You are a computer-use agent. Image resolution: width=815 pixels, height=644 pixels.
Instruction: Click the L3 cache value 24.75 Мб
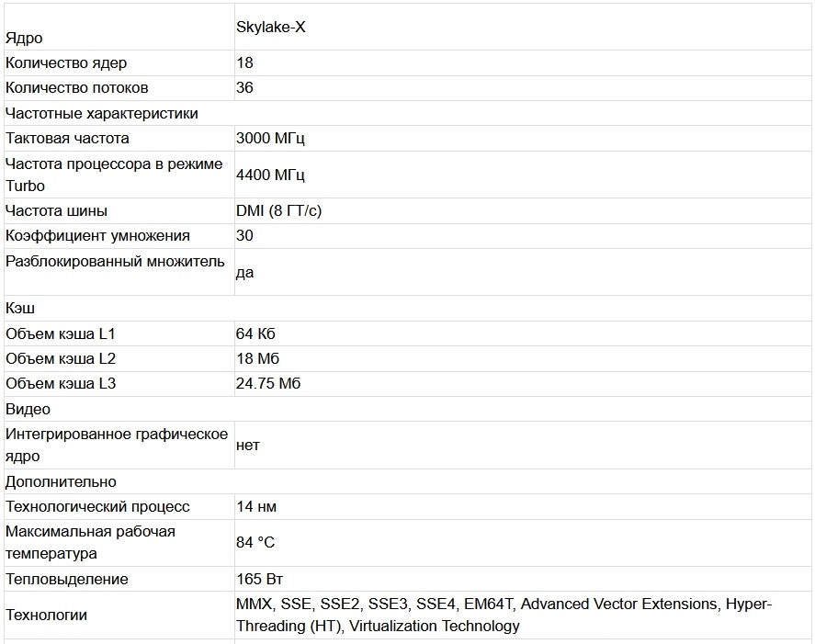coord(268,384)
